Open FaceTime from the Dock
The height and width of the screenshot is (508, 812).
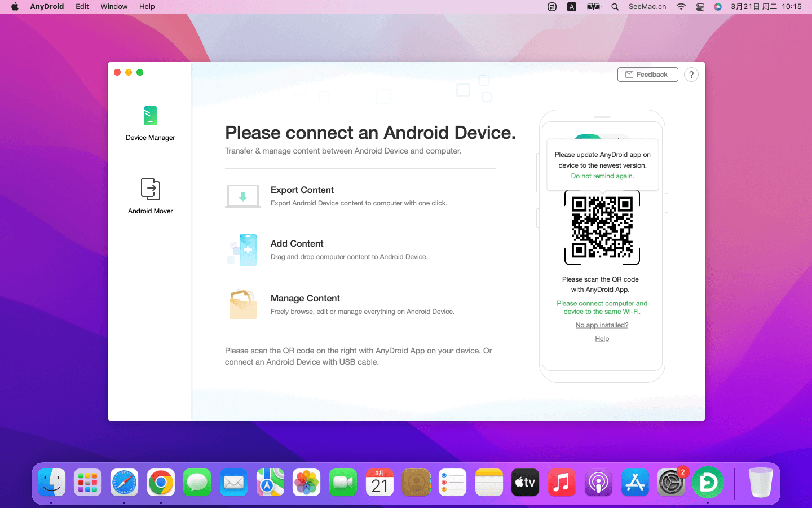[x=343, y=483]
